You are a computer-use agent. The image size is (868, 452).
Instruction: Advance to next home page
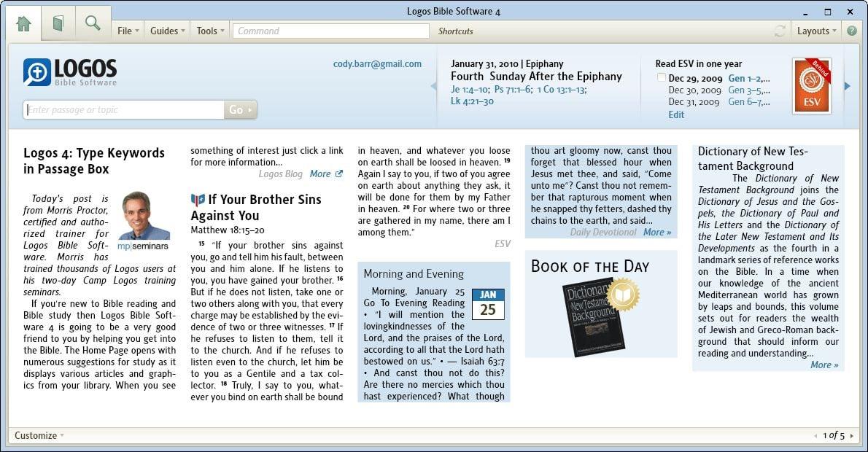point(851,436)
